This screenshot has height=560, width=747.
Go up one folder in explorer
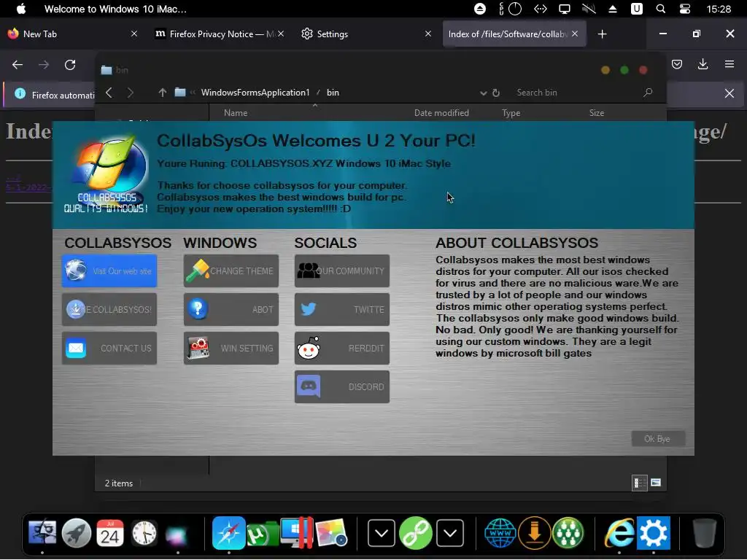point(163,93)
